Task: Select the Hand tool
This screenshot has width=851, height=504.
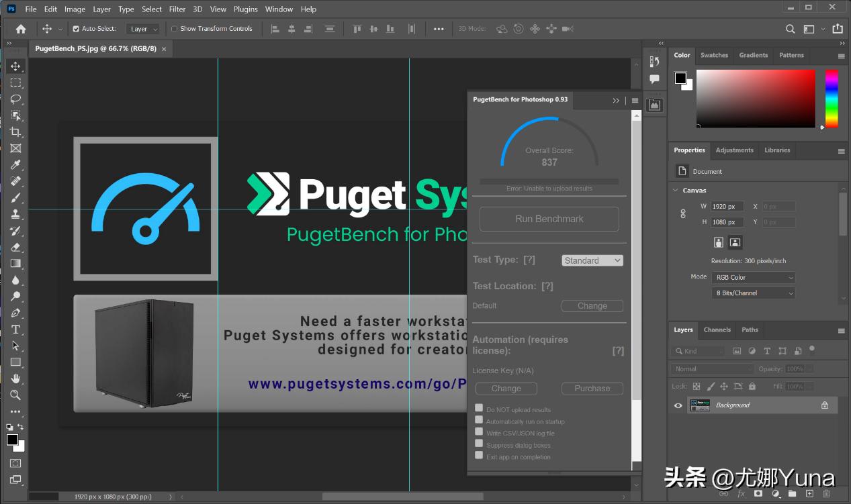Action: pyautogui.click(x=15, y=379)
